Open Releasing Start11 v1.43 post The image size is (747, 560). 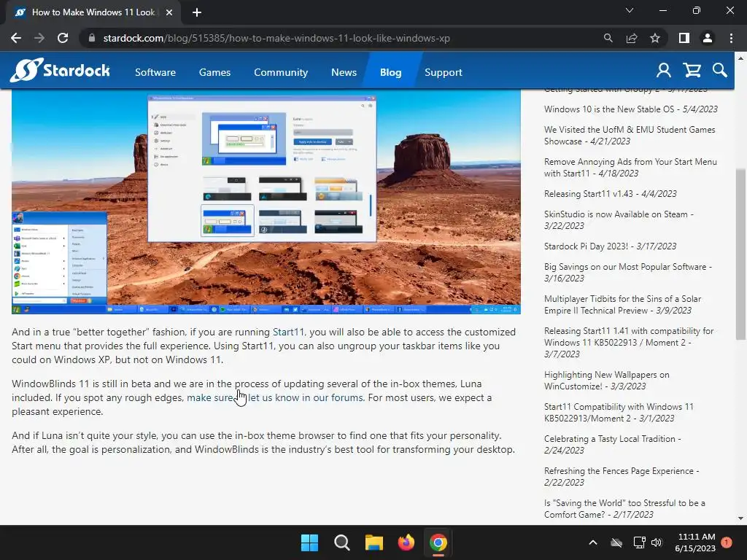pos(611,194)
